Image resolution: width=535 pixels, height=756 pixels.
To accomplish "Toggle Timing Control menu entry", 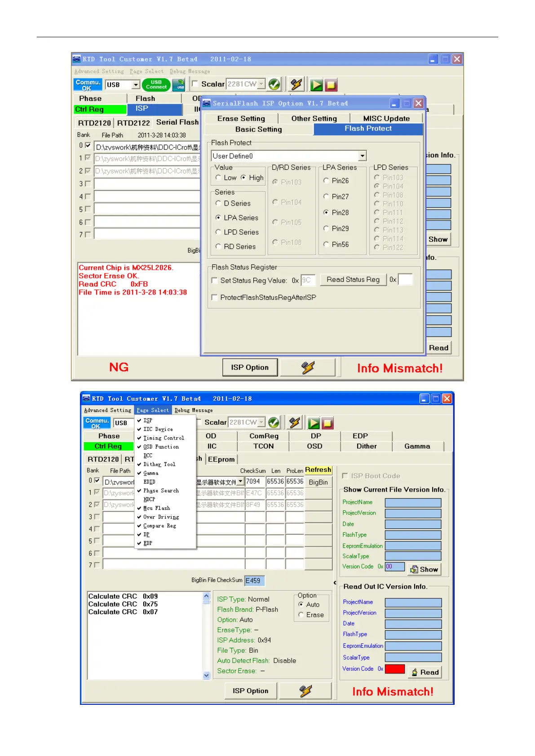I will pyautogui.click(x=164, y=438).
